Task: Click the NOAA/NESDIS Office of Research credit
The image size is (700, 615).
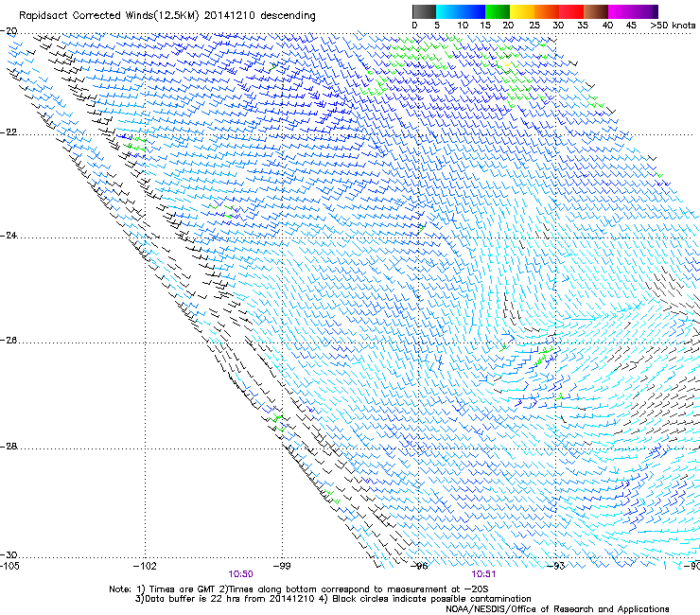Action: tap(557, 609)
